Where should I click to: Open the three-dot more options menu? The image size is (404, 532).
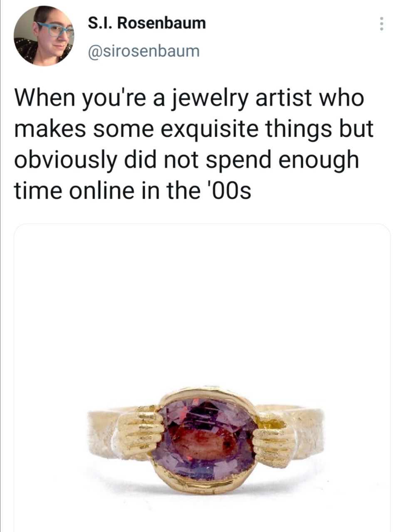[x=380, y=24]
